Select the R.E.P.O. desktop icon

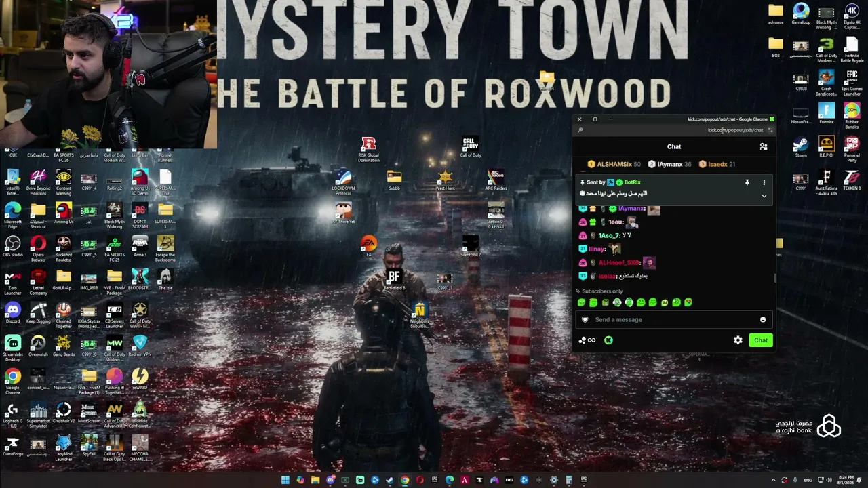(826, 146)
